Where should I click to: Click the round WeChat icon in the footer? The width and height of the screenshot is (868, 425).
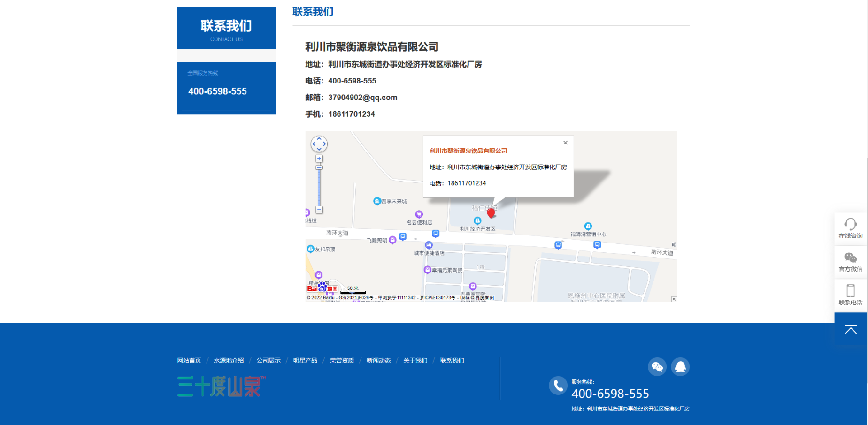click(657, 367)
